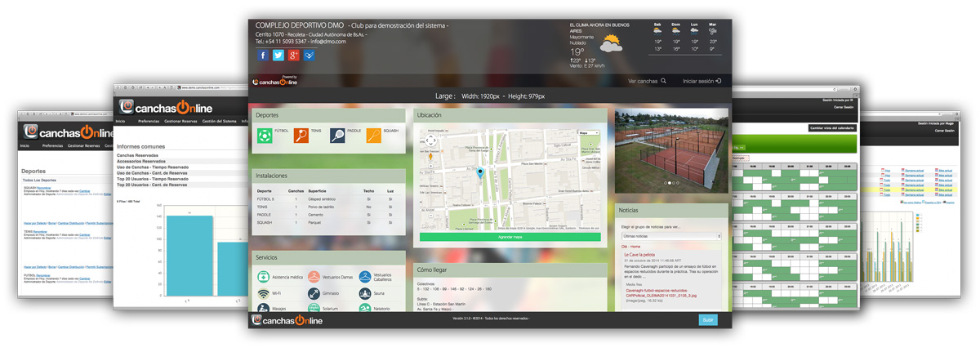Click the Sauna service icon

tap(365, 293)
